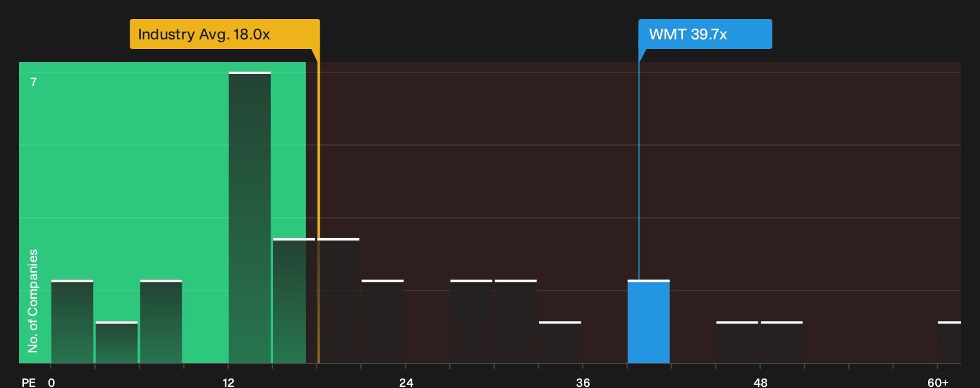Click the x-axis label 36
The width and height of the screenshot is (980, 388).
click(x=583, y=382)
